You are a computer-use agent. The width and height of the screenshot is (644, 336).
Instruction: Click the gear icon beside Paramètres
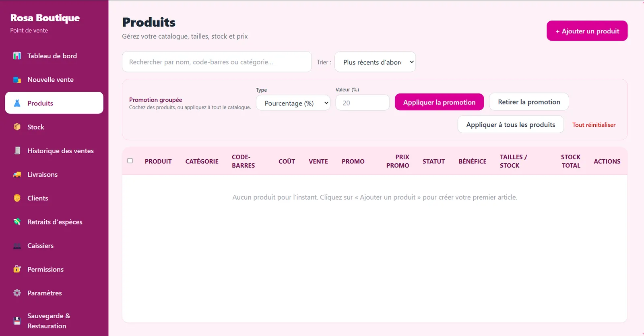[x=17, y=293]
